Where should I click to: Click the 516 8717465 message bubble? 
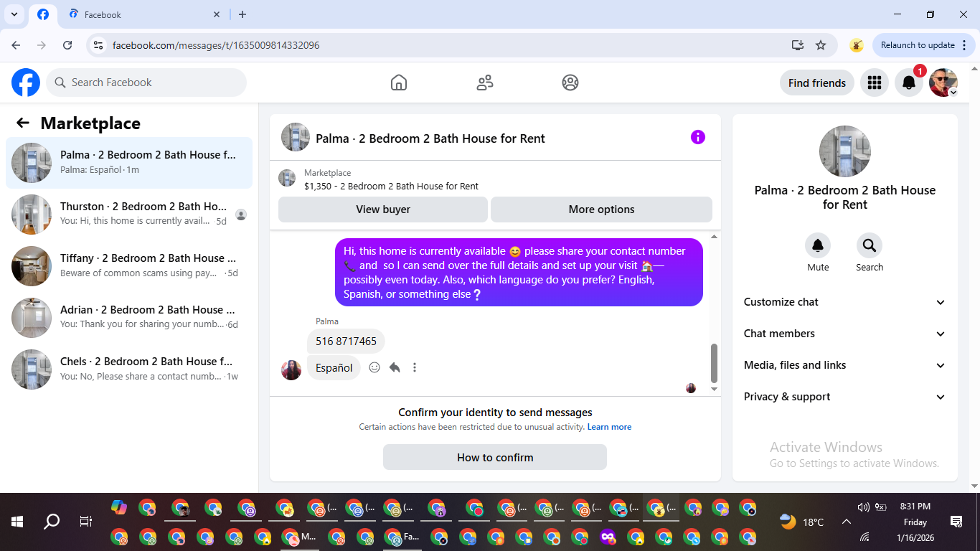click(346, 342)
